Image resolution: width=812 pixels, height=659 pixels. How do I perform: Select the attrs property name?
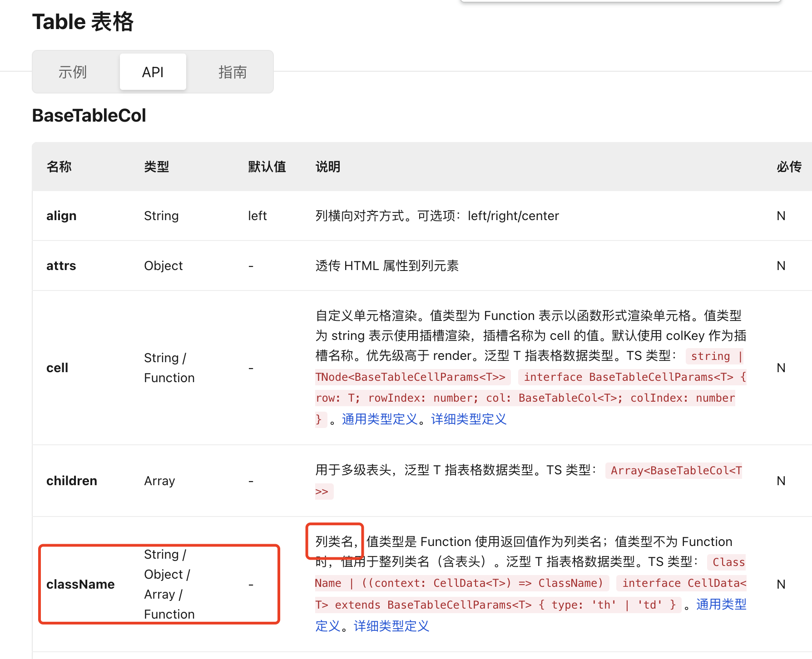pyautogui.click(x=61, y=266)
